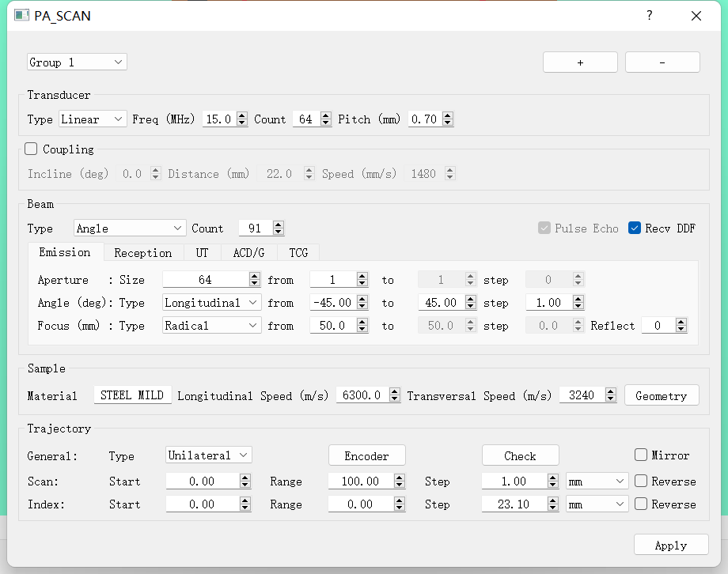Check the Scan Reverse checkbox

tap(641, 481)
